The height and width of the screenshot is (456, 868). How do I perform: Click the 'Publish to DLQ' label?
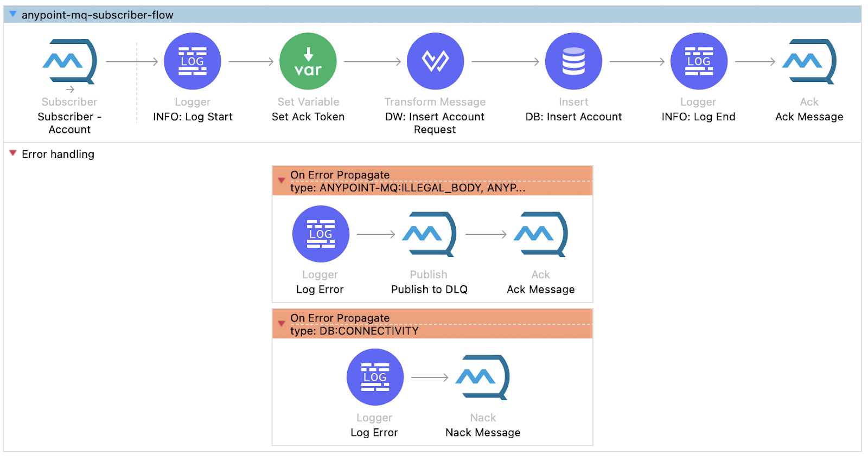click(429, 290)
